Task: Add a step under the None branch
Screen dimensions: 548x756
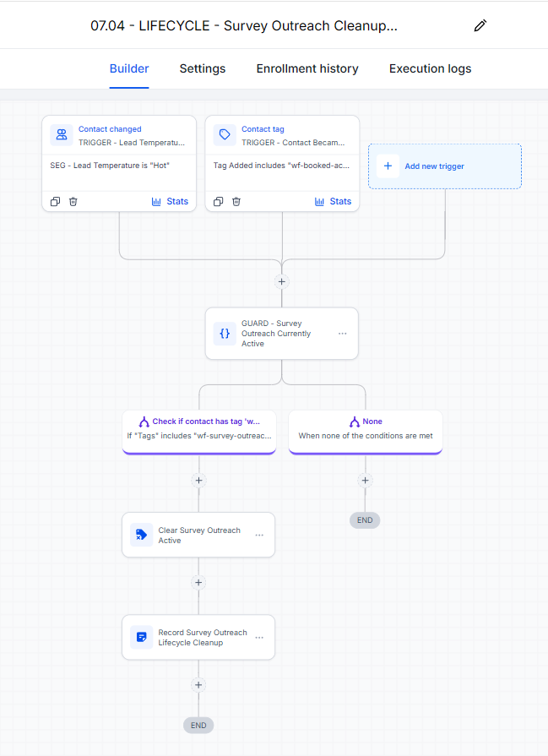Action: [366, 481]
